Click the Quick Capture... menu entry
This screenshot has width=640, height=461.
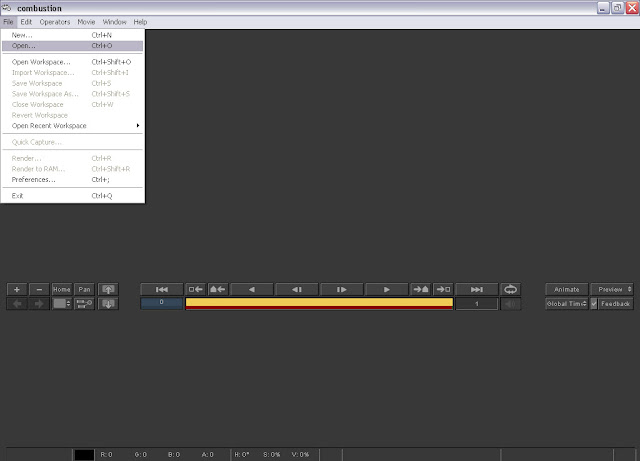pyautogui.click(x=73, y=142)
